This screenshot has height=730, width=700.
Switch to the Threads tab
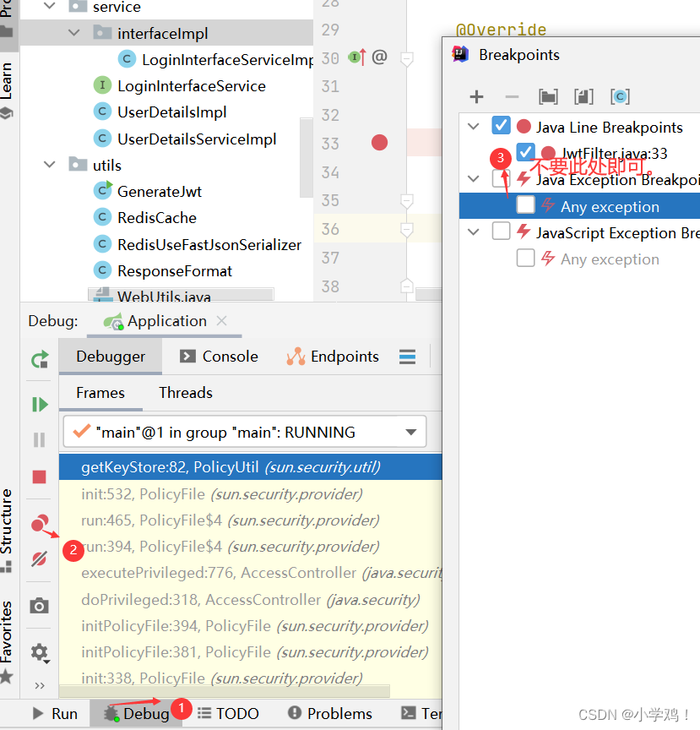click(x=185, y=392)
